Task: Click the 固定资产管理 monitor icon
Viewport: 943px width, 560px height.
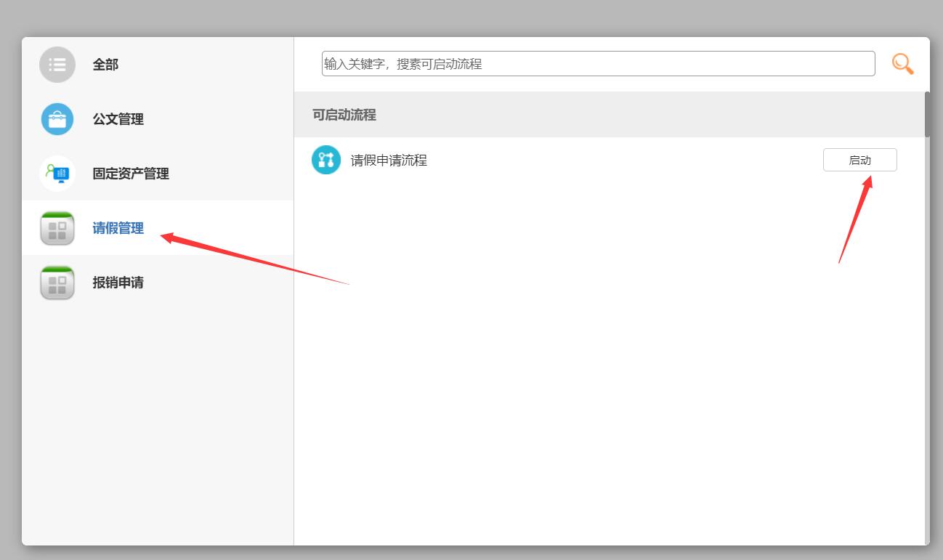Action: 57,174
